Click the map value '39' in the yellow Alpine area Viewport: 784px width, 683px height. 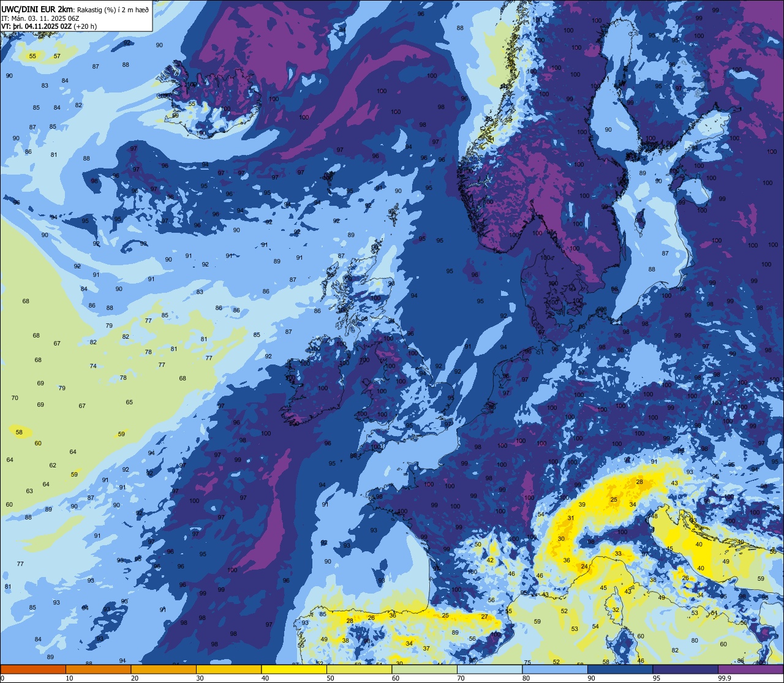coord(582,505)
